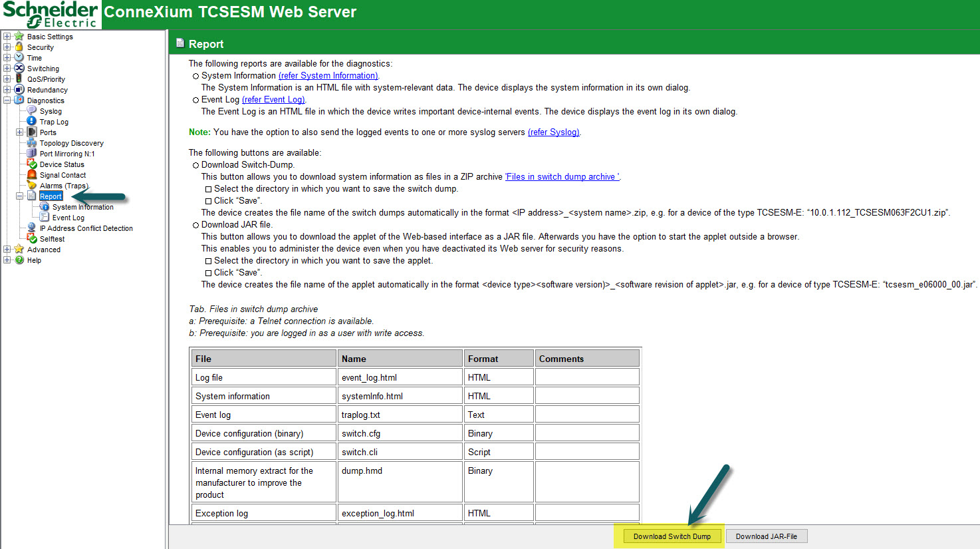Image resolution: width=980 pixels, height=549 pixels.
Task: Click the Ports connector icon
Action: click(31, 132)
